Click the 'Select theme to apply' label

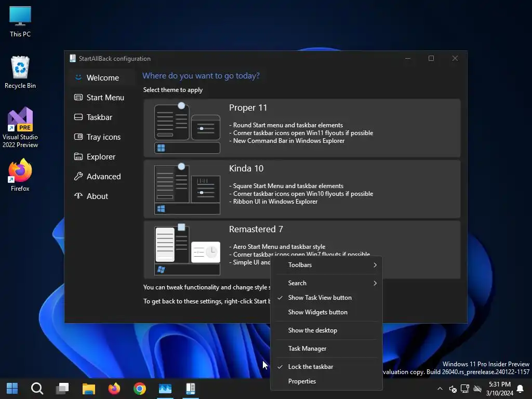[x=172, y=90]
